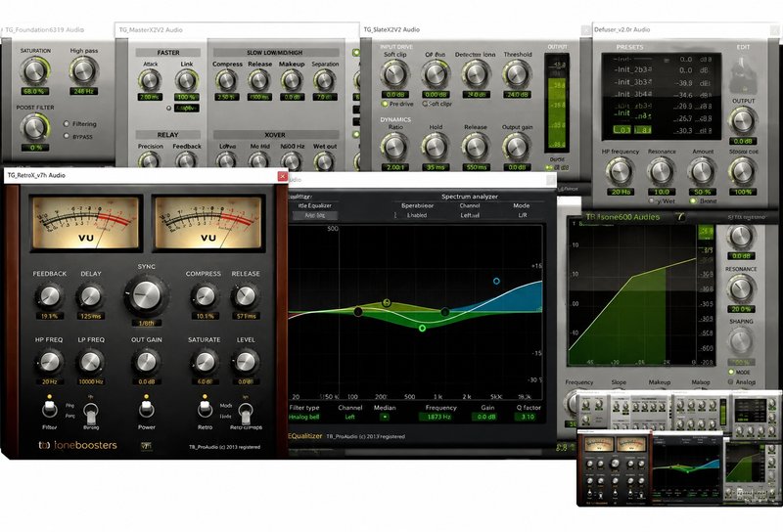This screenshot has width=783, height=532.
Task: Toggle the Median button in the equalizer
Action: pos(384,417)
